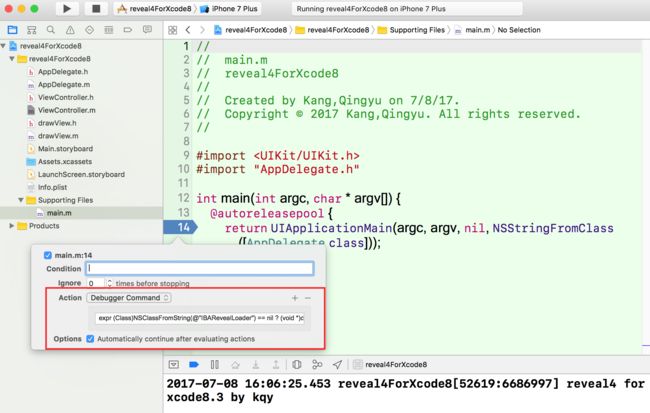
Task: Click the Step over icon
Action: coord(235,365)
